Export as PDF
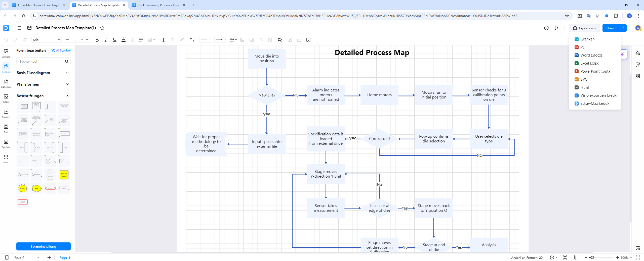Screen dimensions: 644x261 pos(595,47)
